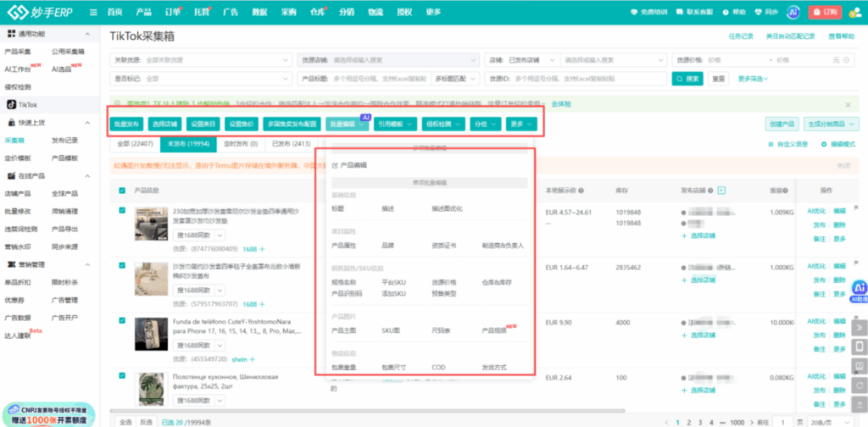Click the 同步 sync icon link
The width and height of the screenshot is (868, 427).
(x=766, y=12)
